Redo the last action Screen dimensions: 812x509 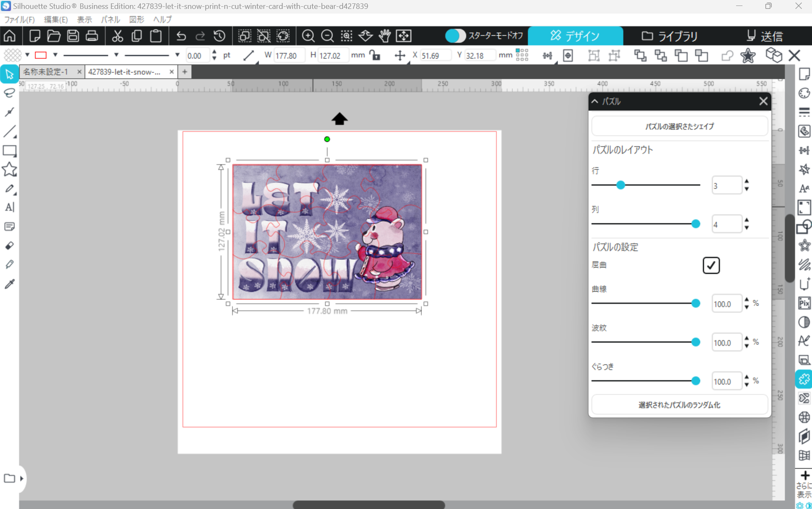pyautogui.click(x=200, y=36)
